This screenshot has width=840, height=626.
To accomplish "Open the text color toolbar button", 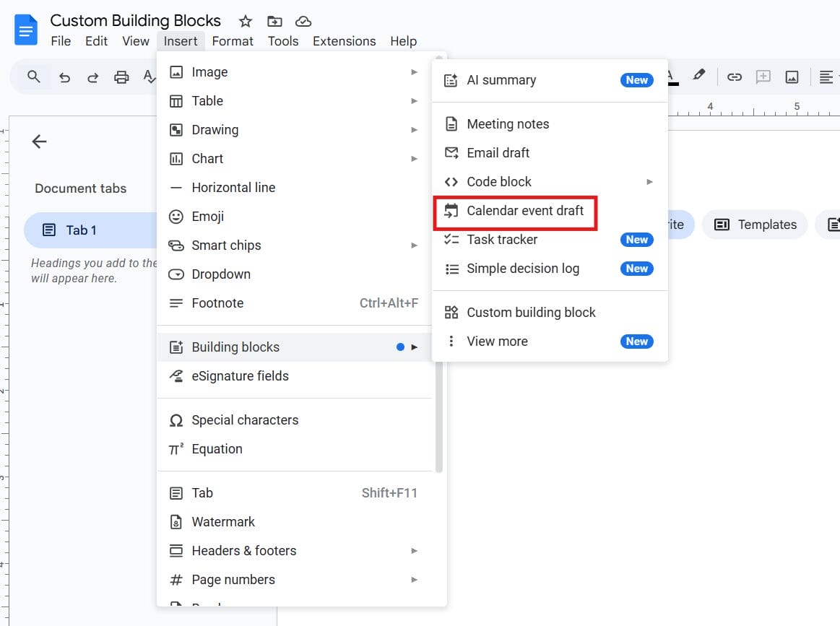I will point(672,77).
